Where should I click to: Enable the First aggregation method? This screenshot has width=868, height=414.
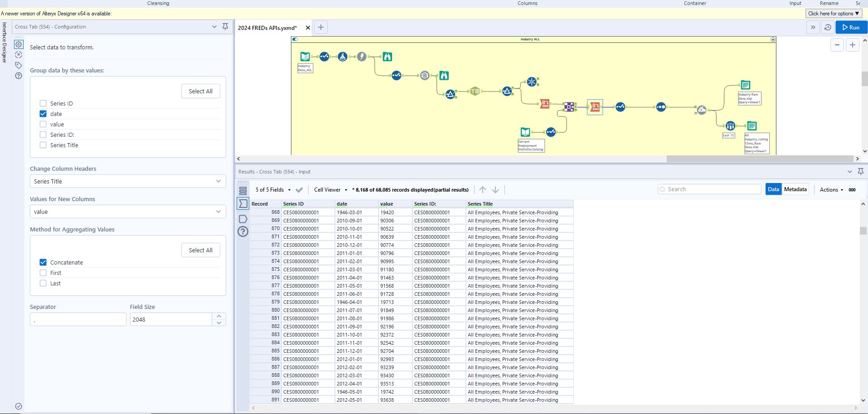coord(43,273)
